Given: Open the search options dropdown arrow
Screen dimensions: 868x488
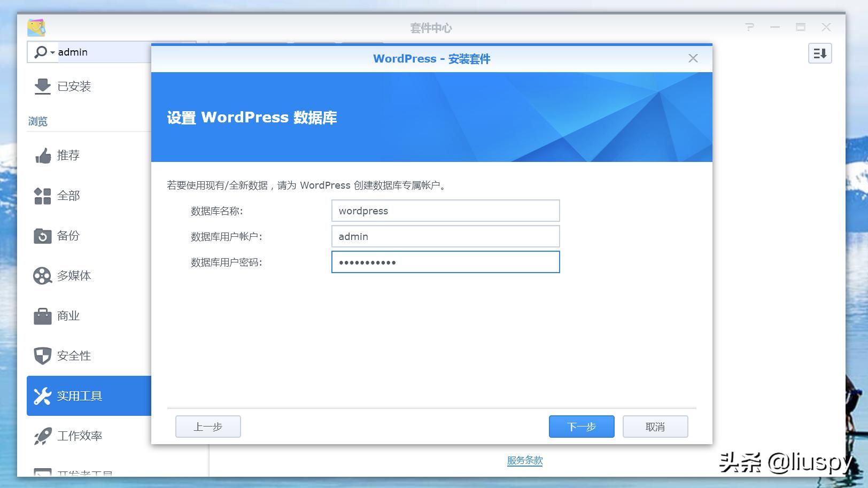Looking at the screenshot, I should [x=52, y=52].
